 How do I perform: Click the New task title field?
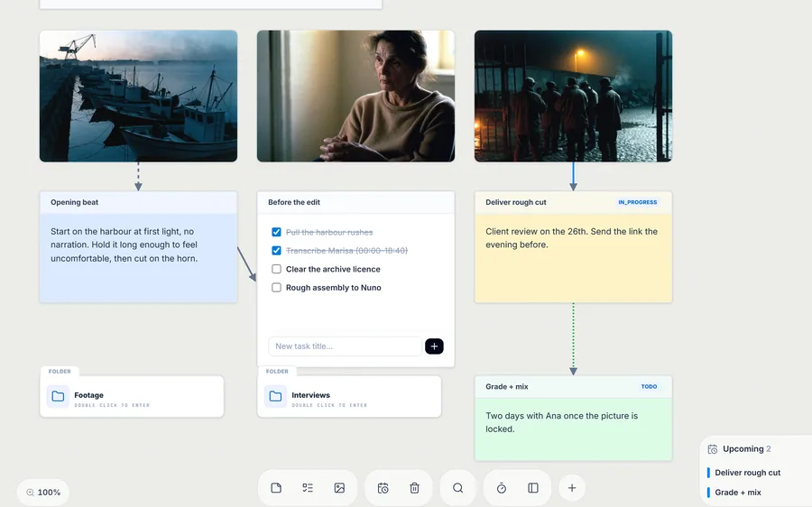click(x=345, y=346)
